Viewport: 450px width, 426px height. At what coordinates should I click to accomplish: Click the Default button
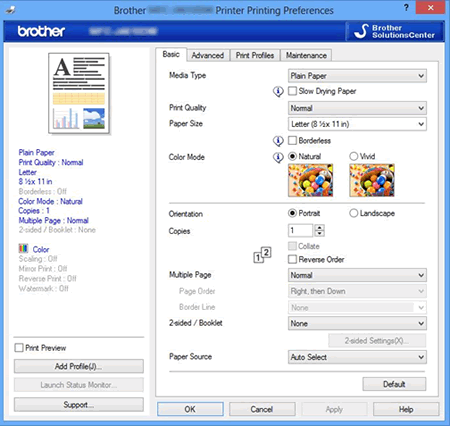coord(394,384)
